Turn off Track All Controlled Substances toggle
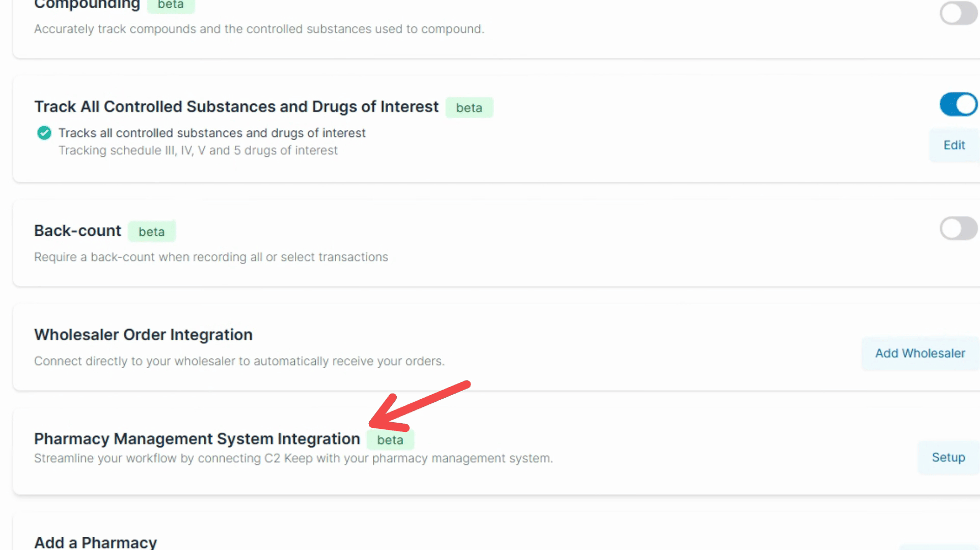The image size is (980, 550). point(959,104)
